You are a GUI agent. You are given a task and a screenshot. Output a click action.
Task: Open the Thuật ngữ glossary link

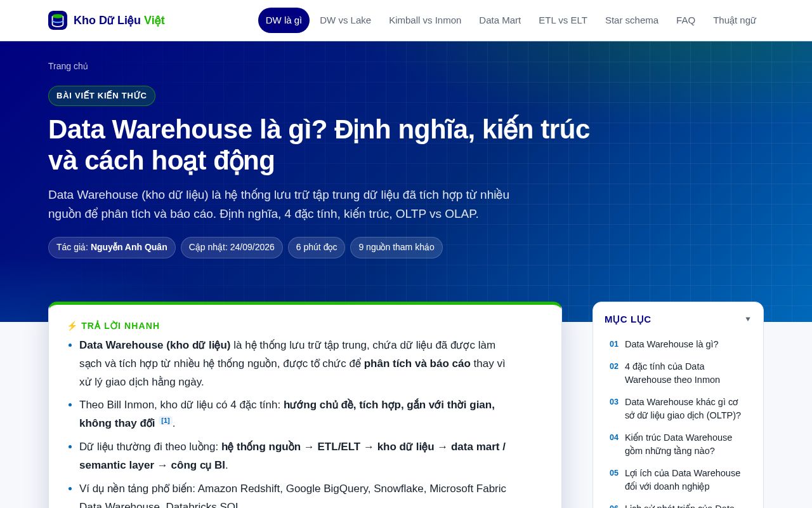point(735,20)
